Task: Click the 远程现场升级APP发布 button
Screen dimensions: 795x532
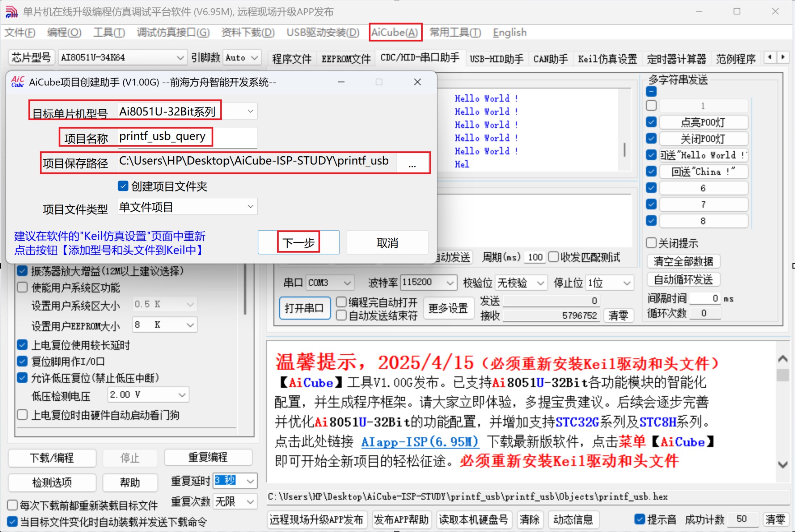Action: tap(317, 520)
